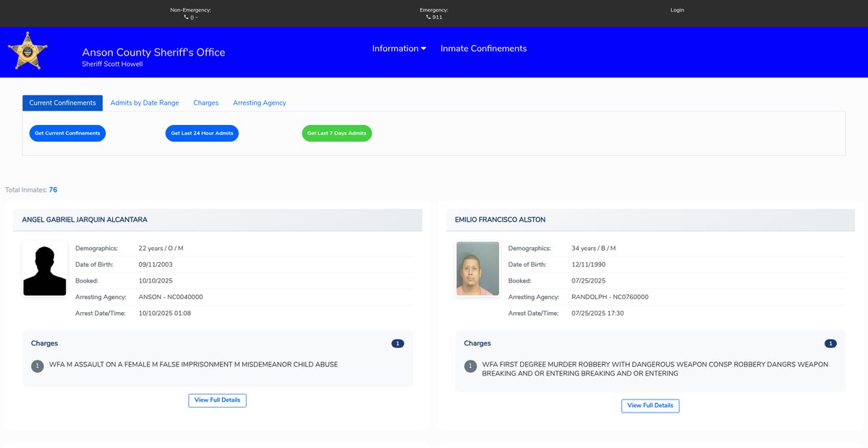Click Sheriff Scott Howell subtitle
Image resolution: width=868 pixels, height=448 pixels.
[x=113, y=64]
